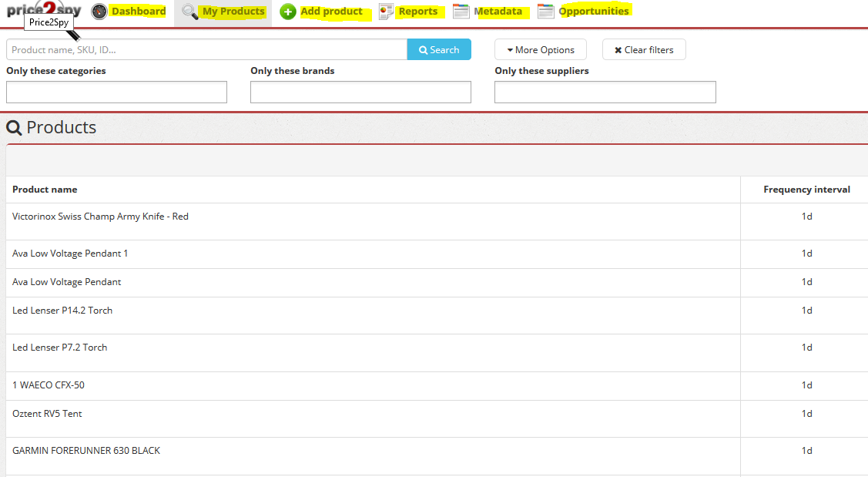The image size is (868, 477).
Task: Click the Reports chart icon
Action: point(386,12)
